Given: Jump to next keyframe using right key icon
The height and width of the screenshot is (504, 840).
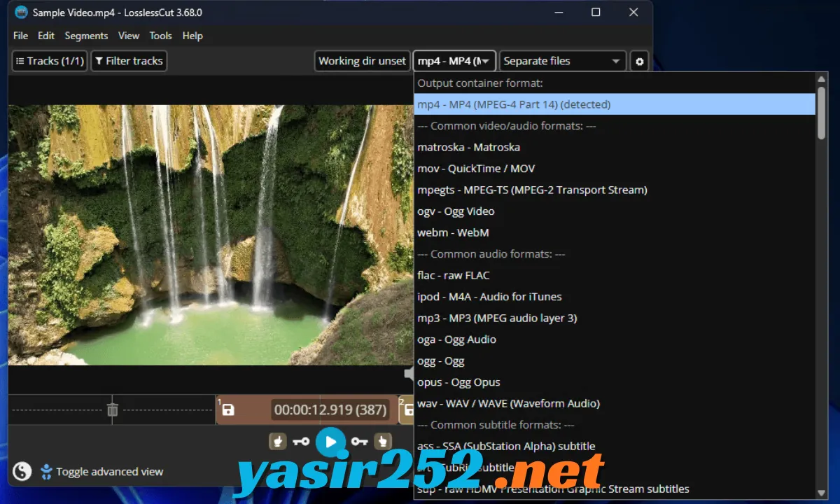Looking at the screenshot, I should point(360,442).
